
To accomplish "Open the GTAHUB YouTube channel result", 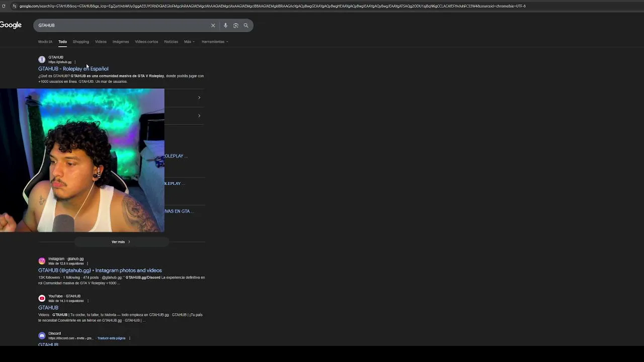I will point(48,308).
